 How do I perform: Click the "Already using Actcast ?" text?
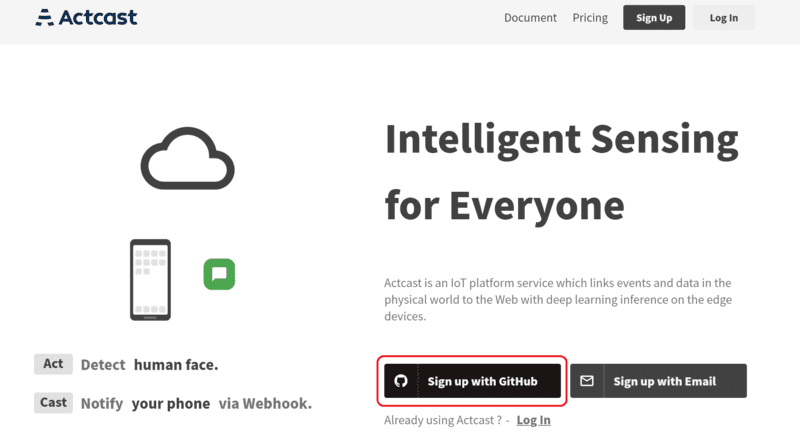pyautogui.click(x=442, y=420)
